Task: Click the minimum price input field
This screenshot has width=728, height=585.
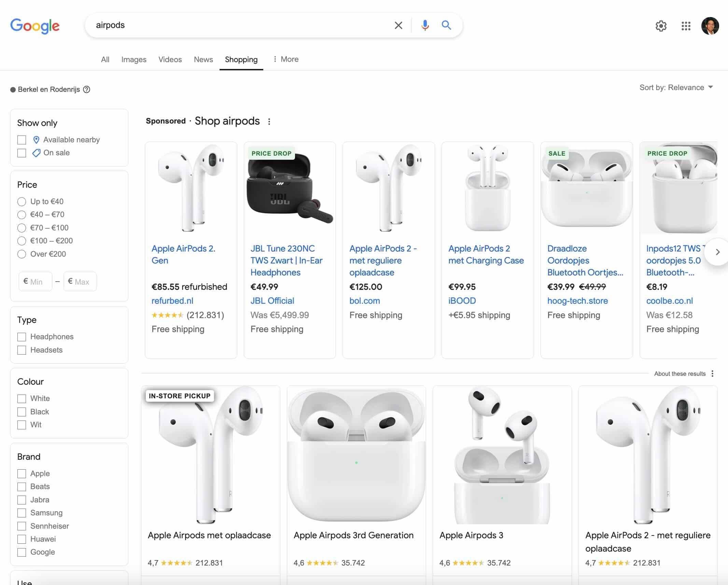Action: click(x=36, y=282)
